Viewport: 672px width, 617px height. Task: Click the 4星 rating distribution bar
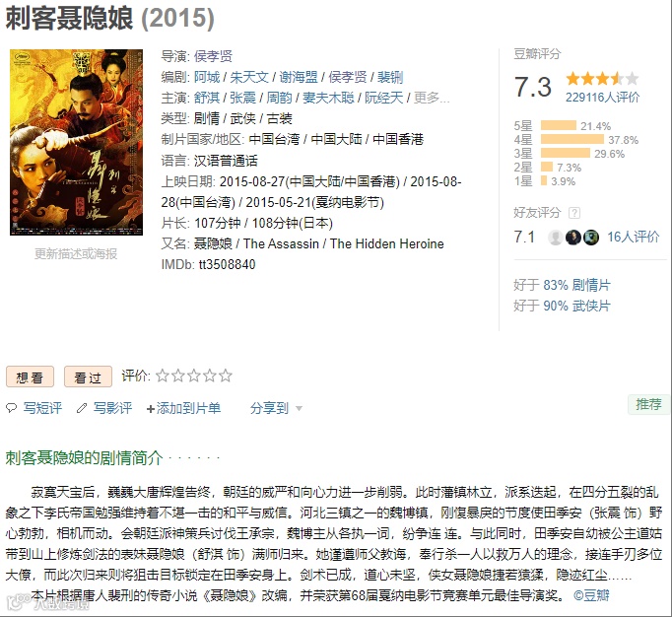pyautogui.click(x=572, y=139)
